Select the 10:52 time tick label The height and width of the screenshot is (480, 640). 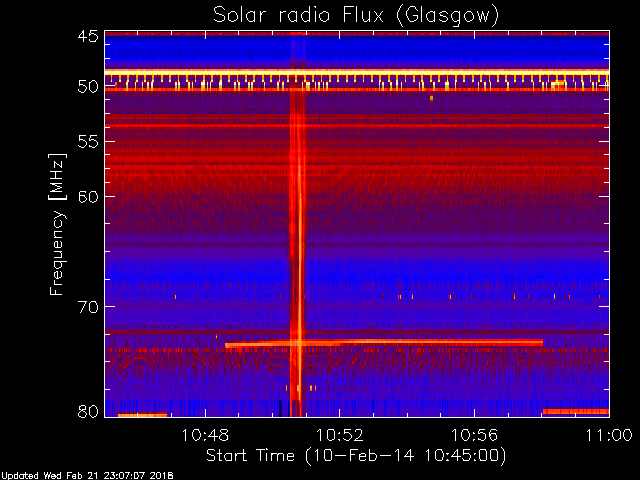pyautogui.click(x=340, y=435)
